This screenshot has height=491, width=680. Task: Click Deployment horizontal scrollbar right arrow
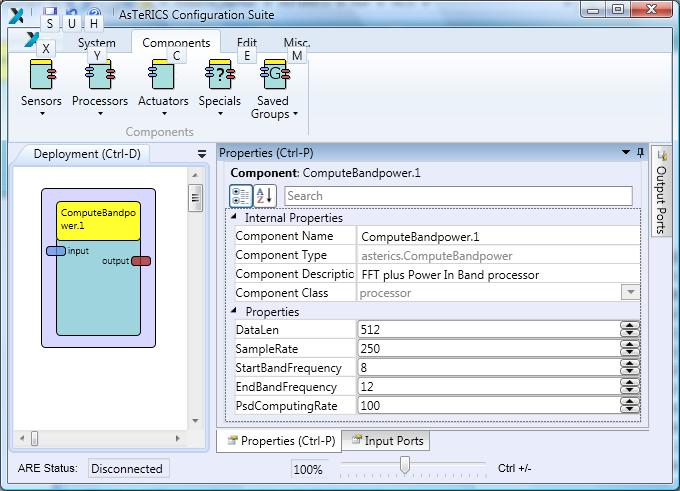[177, 439]
